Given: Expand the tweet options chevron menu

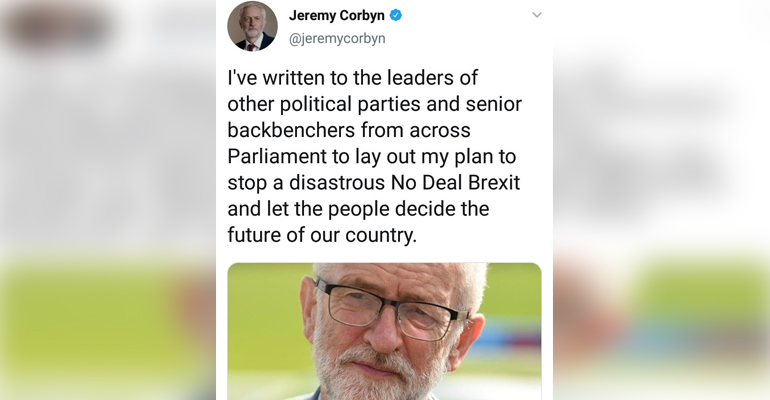Looking at the screenshot, I should point(537,15).
